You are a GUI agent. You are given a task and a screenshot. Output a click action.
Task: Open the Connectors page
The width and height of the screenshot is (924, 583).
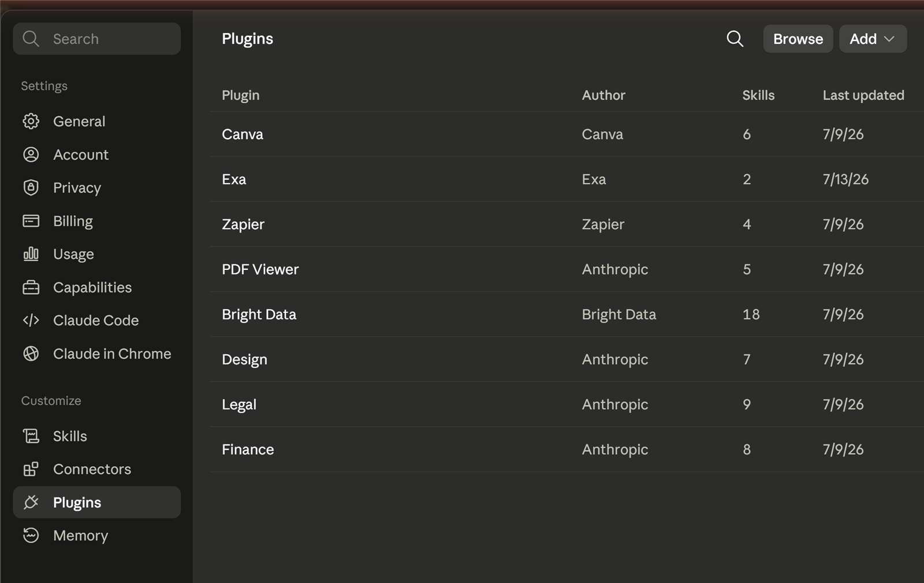pyautogui.click(x=97, y=469)
